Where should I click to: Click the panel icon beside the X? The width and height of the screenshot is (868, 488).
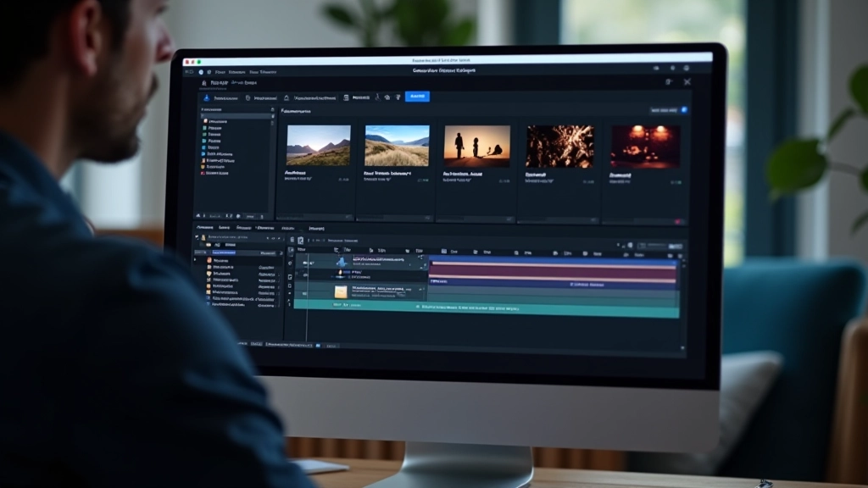669,82
